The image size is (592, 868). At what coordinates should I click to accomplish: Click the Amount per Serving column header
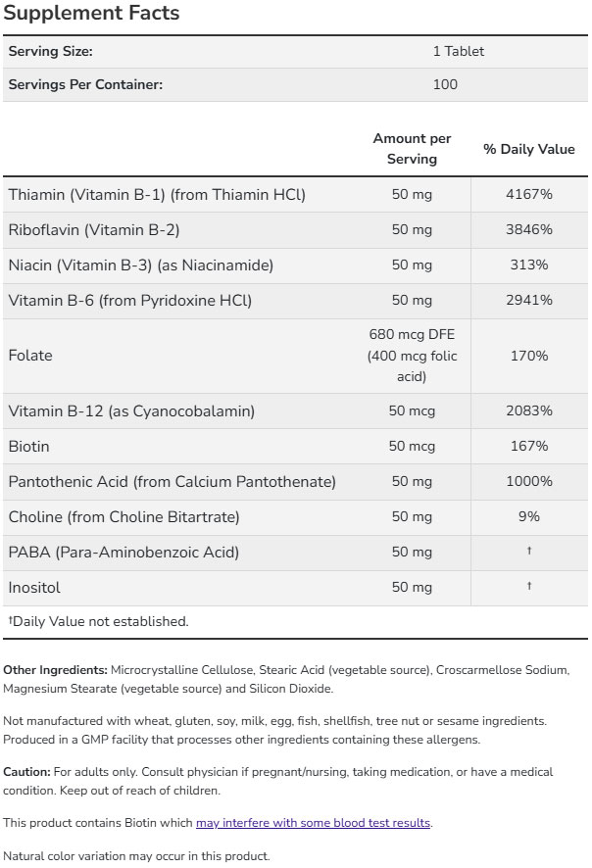(412, 149)
